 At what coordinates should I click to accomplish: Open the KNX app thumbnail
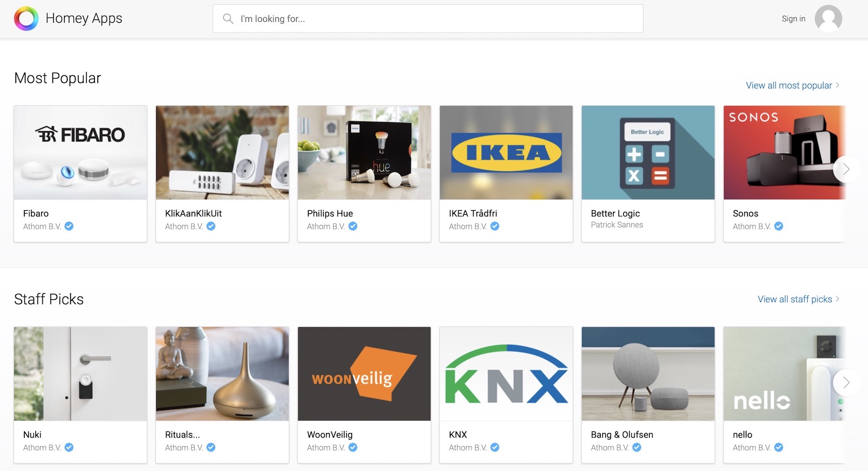[x=506, y=374]
